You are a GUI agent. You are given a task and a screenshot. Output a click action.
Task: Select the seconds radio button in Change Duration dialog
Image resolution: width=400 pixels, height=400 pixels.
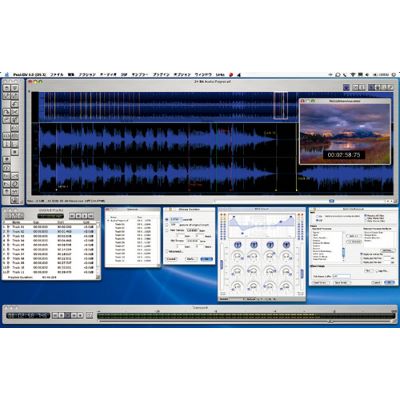pyautogui.click(x=167, y=219)
